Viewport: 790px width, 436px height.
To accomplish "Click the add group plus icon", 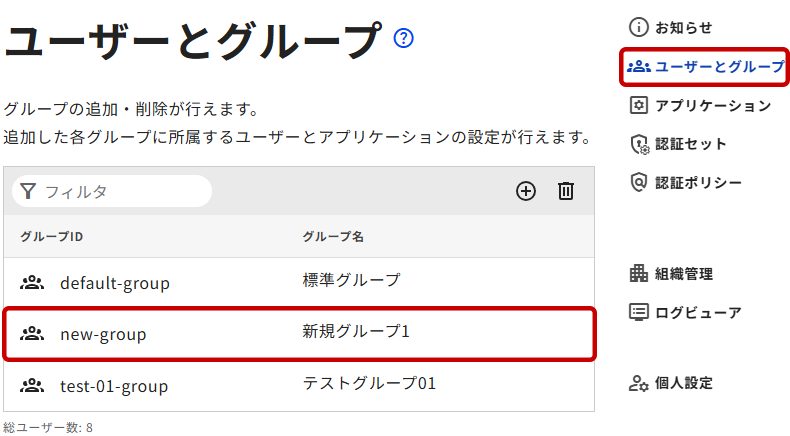I will 526,191.
